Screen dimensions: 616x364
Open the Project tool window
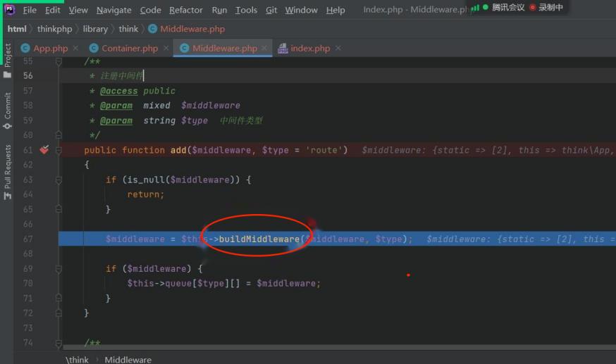[x=8, y=61]
